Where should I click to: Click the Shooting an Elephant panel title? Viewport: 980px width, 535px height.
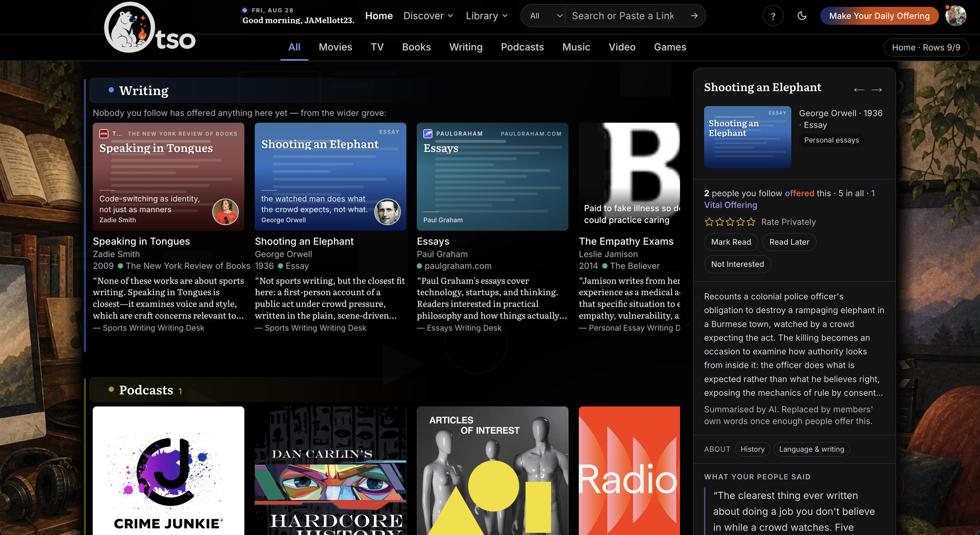click(x=762, y=87)
